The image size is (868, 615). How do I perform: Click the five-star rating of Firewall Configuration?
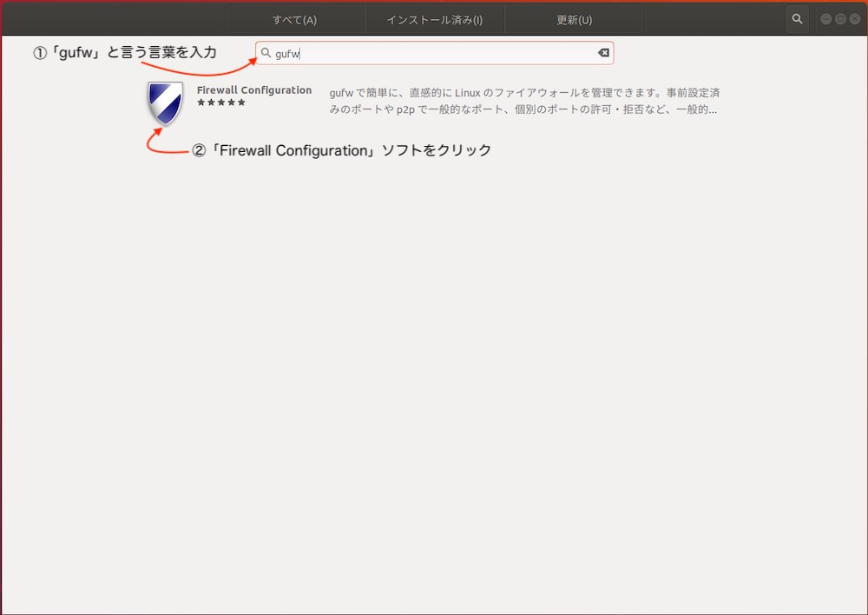click(220, 102)
